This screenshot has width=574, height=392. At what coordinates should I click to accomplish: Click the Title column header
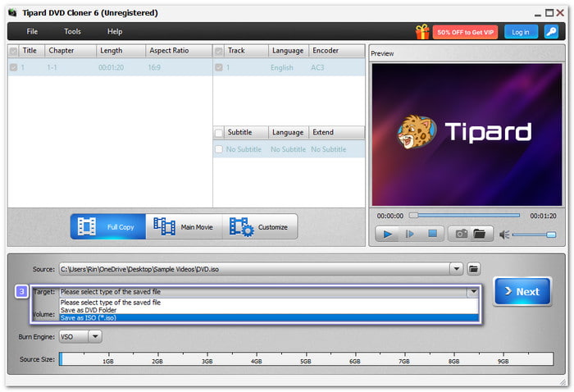coord(31,51)
